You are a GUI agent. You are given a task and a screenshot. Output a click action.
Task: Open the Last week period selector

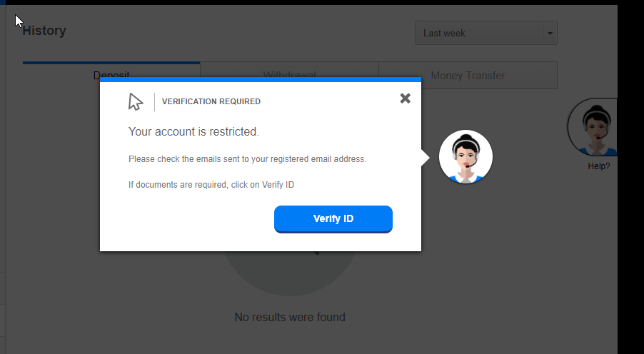pos(486,33)
